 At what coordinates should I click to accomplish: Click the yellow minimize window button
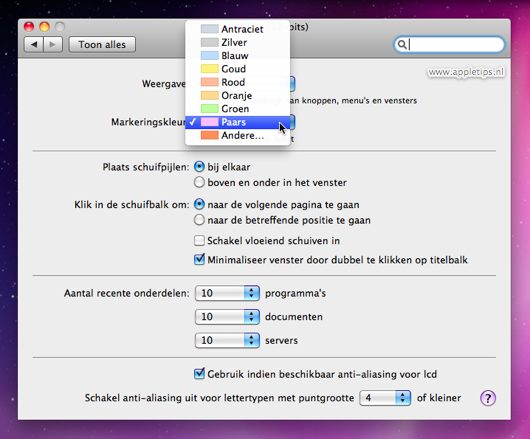45,27
